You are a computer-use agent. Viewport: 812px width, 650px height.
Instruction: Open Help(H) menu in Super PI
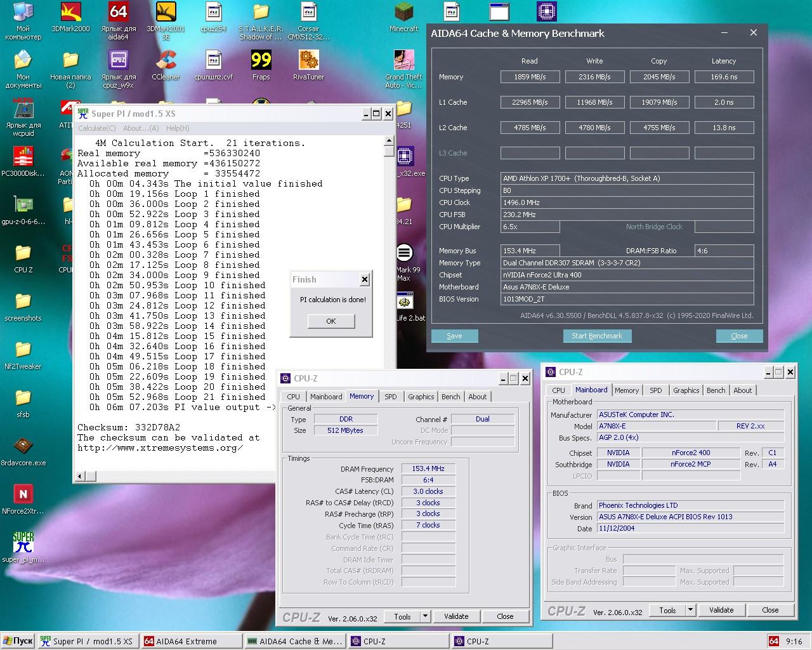tap(178, 128)
